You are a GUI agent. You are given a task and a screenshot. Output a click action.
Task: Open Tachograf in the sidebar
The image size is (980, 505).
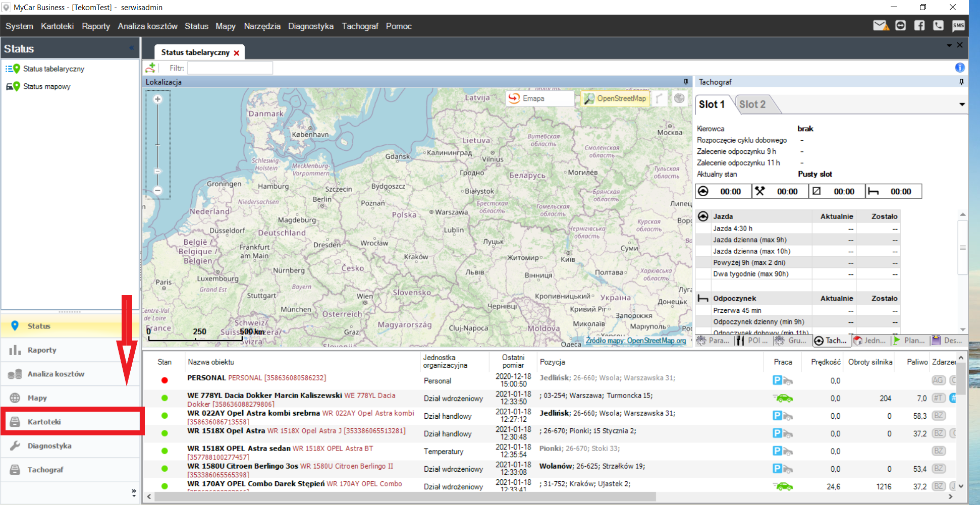coord(71,470)
